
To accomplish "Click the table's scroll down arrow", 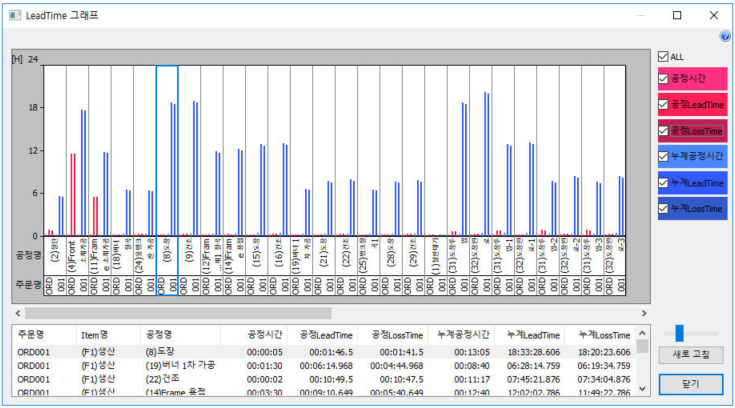I will pyautogui.click(x=642, y=386).
